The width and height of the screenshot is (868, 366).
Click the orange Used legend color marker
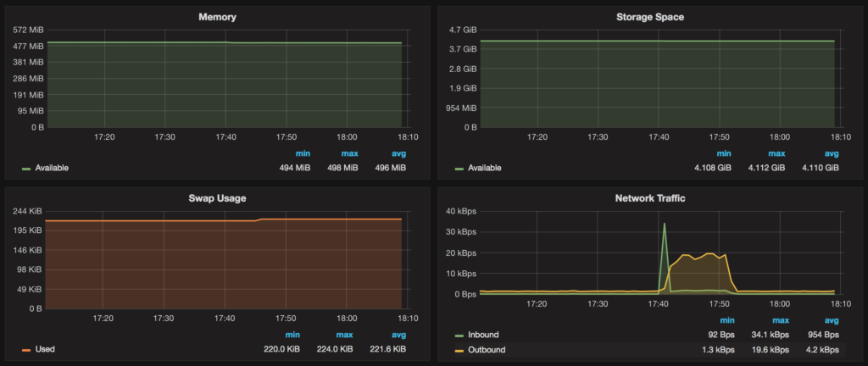pyautogui.click(x=26, y=350)
